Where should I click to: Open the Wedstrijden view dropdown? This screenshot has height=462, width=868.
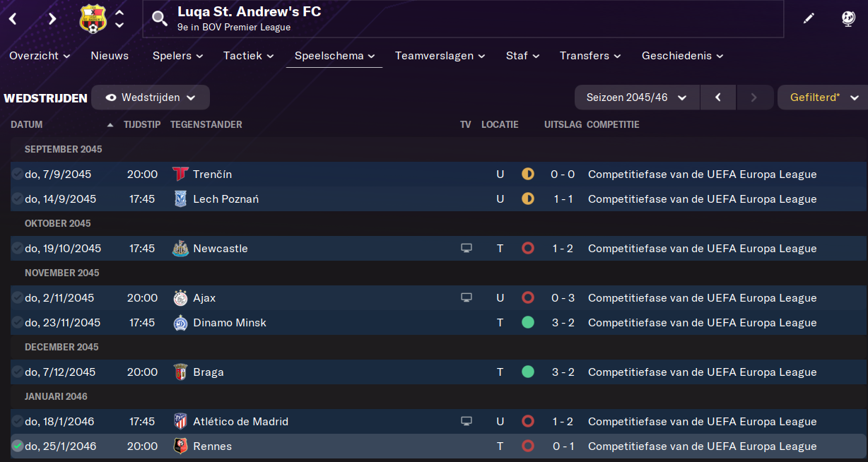pos(151,97)
